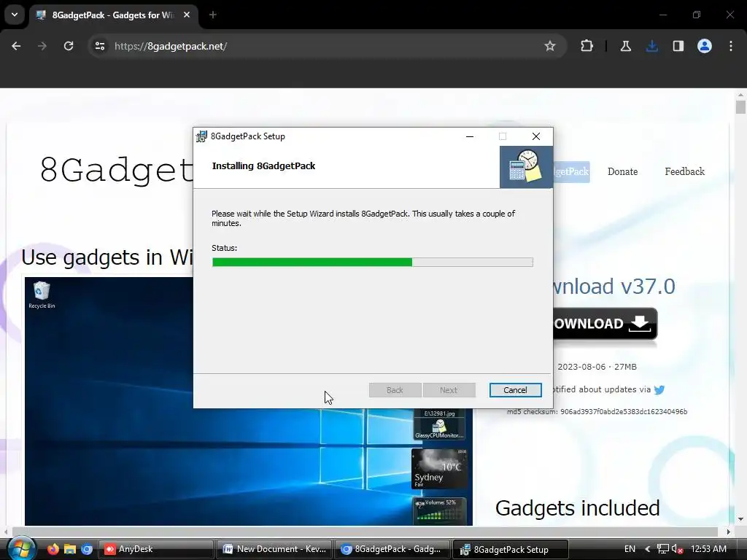Close the 8GadgetPack browser tab

pos(187,15)
